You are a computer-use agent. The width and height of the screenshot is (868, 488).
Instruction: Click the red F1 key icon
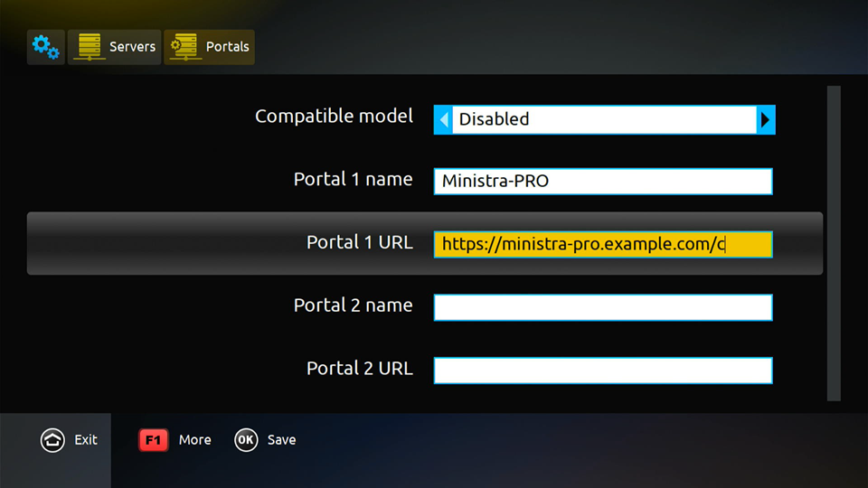[154, 440]
